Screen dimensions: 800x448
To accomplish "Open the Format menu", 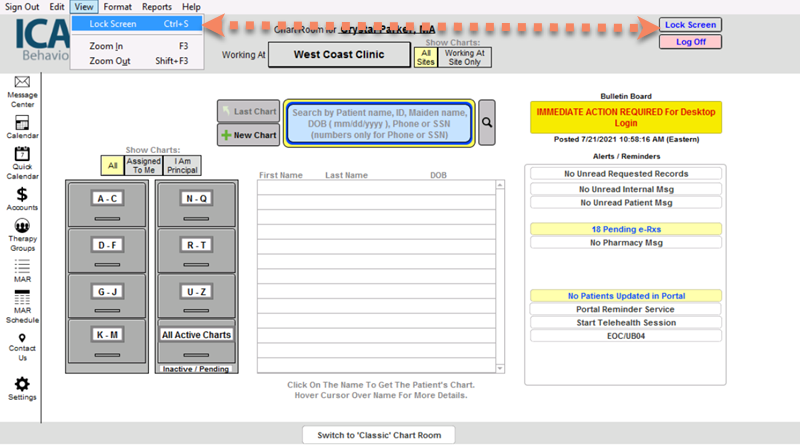I will [117, 7].
